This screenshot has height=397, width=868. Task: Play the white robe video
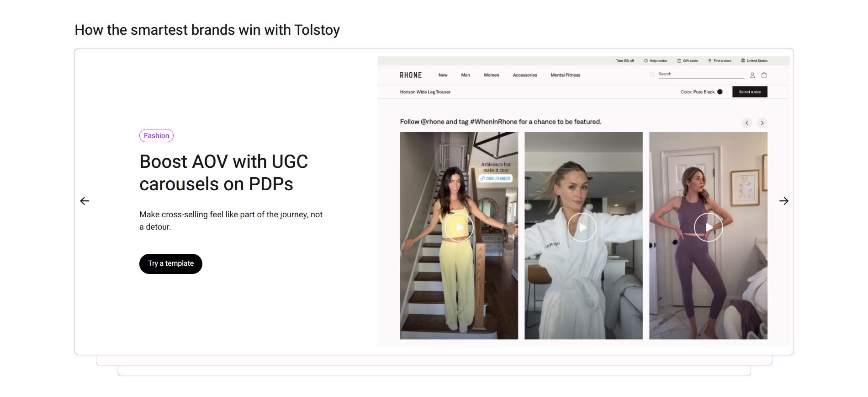[x=582, y=227]
